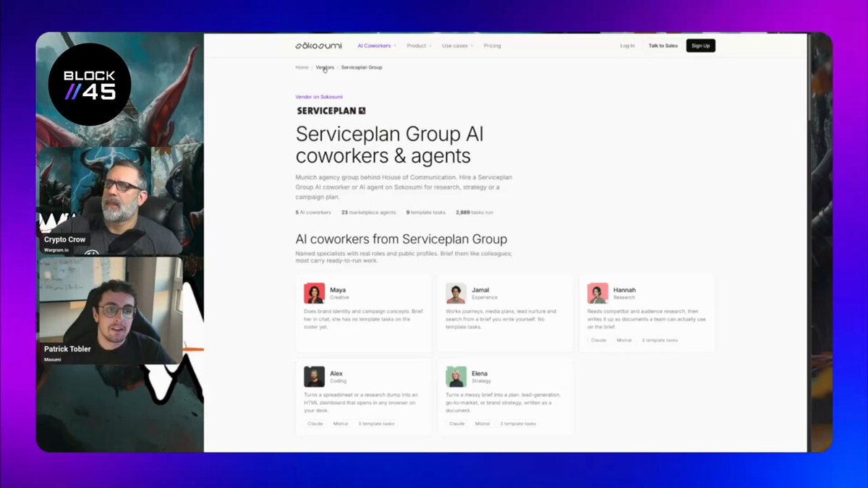868x488 pixels.
Task: Click the black Sign Up button
Action: pos(700,46)
